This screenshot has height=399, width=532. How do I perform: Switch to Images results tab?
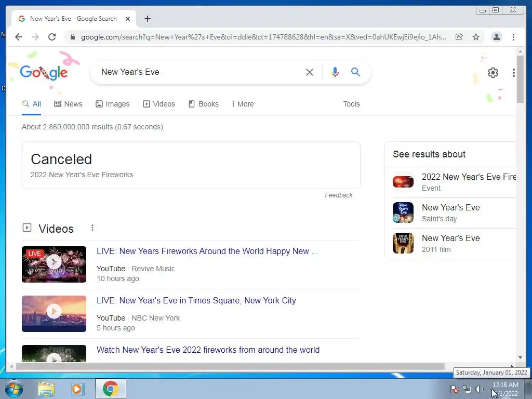click(x=113, y=104)
